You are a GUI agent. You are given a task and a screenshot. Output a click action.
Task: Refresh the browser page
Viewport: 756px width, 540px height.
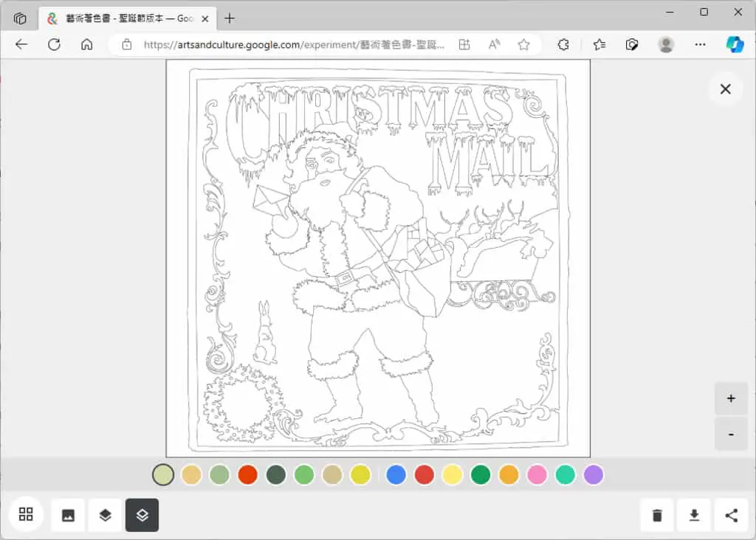[x=54, y=45]
